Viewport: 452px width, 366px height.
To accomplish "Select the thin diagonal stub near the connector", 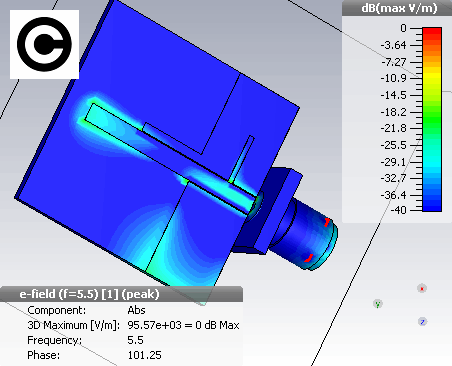I will pyautogui.click(x=242, y=159).
